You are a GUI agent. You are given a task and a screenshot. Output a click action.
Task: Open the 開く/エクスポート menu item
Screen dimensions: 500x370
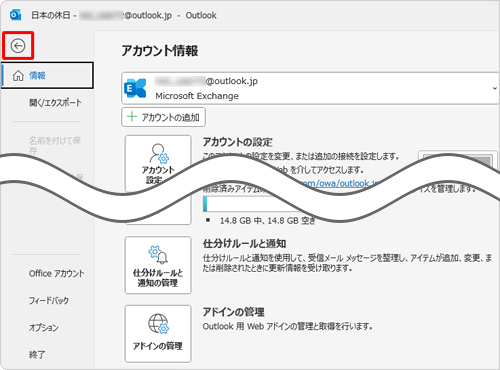coord(55,103)
